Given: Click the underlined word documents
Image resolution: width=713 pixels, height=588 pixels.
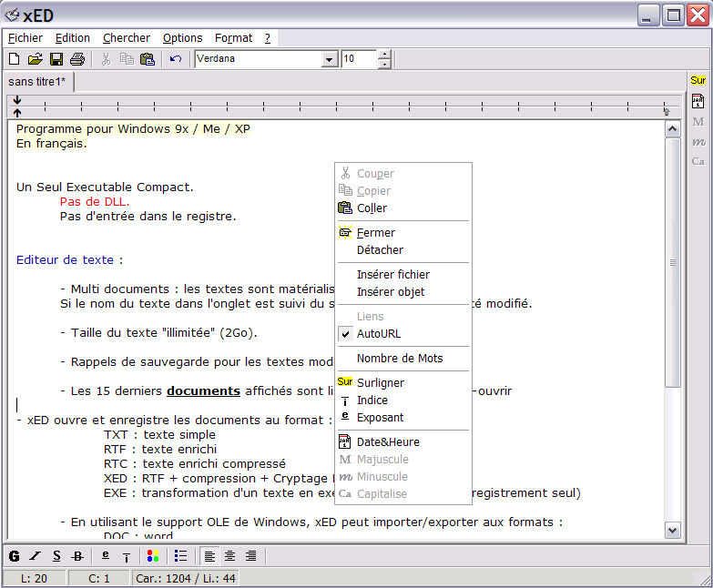Looking at the screenshot, I should (x=203, y=391).
